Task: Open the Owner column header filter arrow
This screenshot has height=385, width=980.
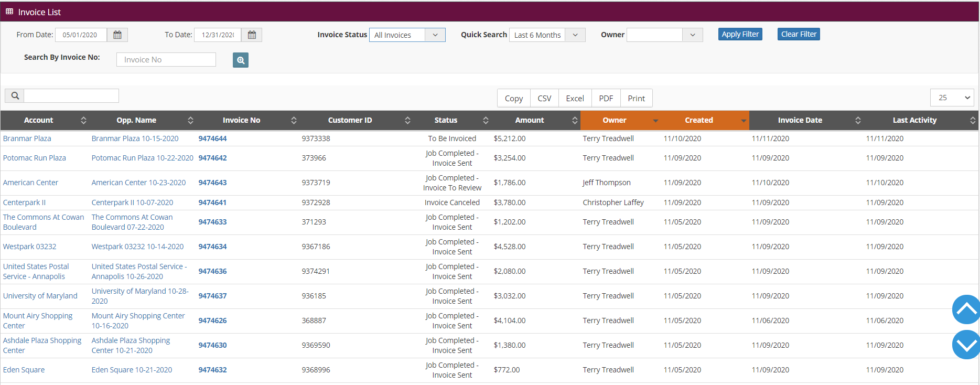Action: pos(655,121)
